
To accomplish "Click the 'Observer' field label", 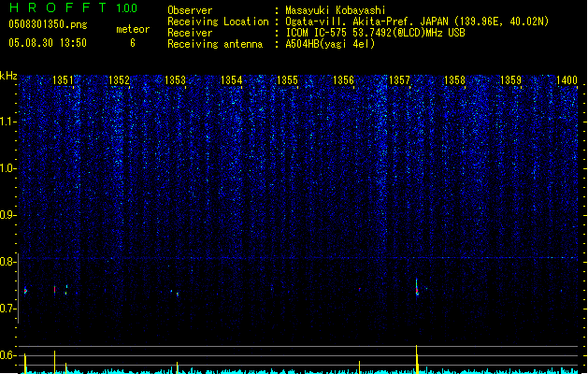I will pos(190,10).
